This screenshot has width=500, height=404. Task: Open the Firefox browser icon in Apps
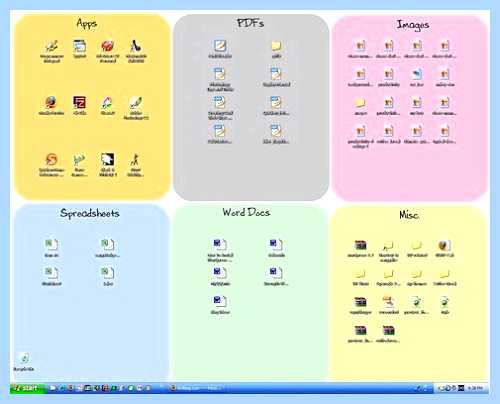tap(51, 102)
